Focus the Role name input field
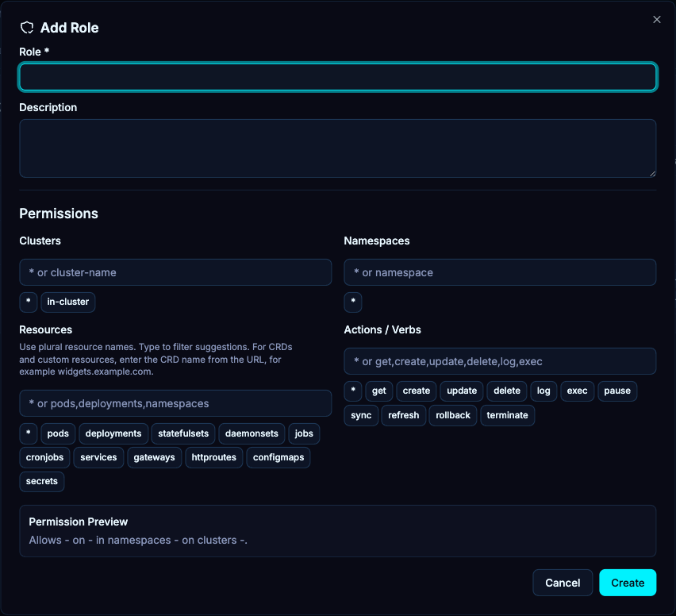676x616 pixels. [x=337, y=77]
